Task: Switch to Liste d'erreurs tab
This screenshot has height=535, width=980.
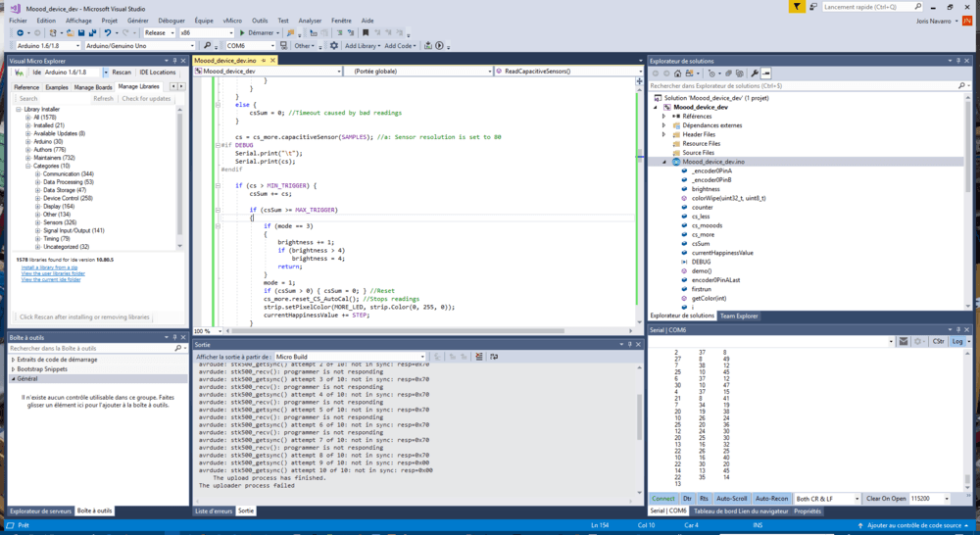Action: [x=214, y=511]
